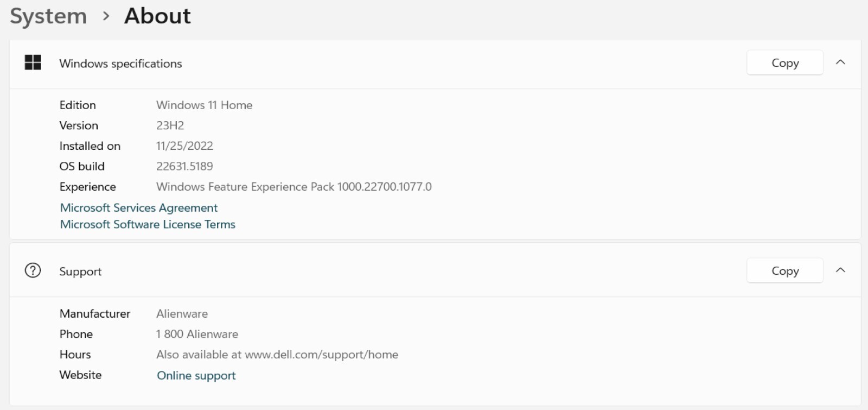This screenshot has width=868, height=410.
Task: Select the edition value Windows 11 Home
Action: 204,105
